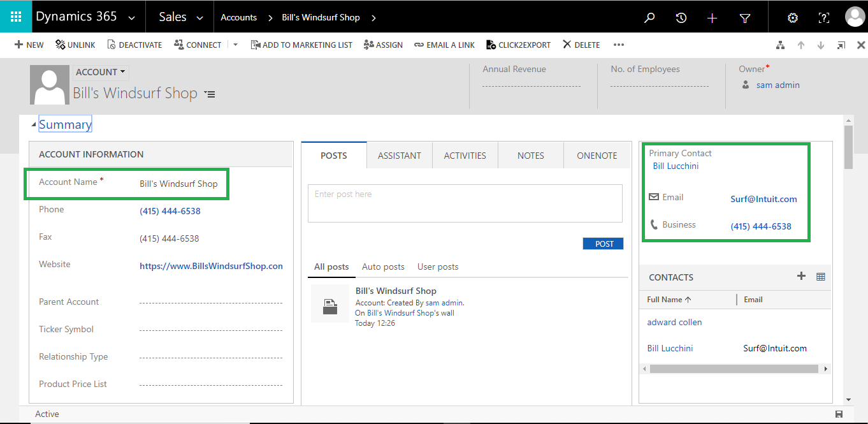Switch to the ACTIVITIES tab
This screenshot has width=868, height=424.
pyautogui.click(x=465, y=155)
